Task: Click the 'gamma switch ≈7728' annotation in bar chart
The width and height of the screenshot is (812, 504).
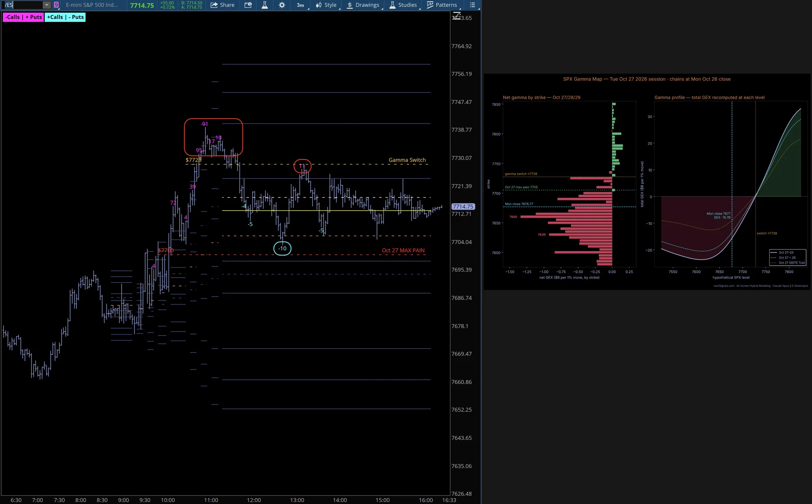Action: coord(521,174)
